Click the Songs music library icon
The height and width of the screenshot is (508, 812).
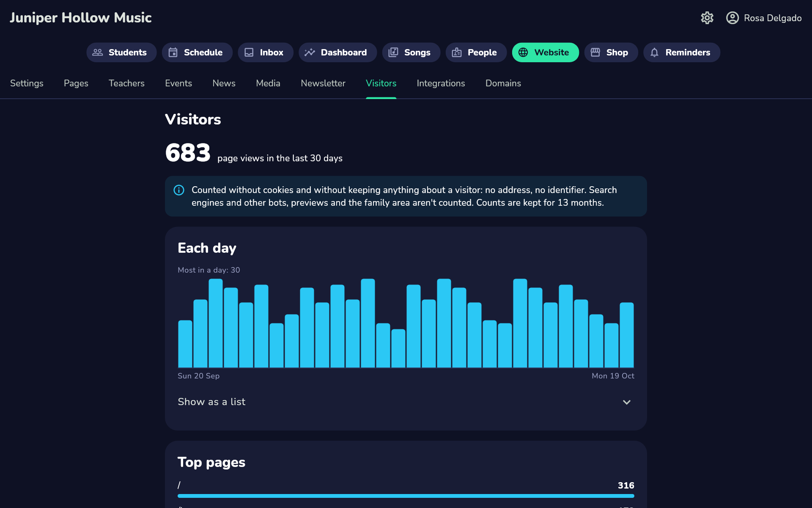click(393, 52)
